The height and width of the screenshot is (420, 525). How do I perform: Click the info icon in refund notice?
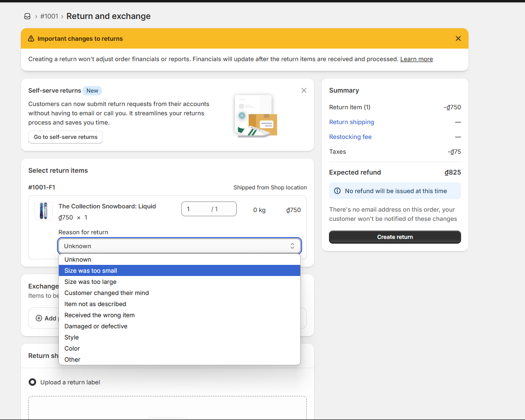tap(337, 191)
